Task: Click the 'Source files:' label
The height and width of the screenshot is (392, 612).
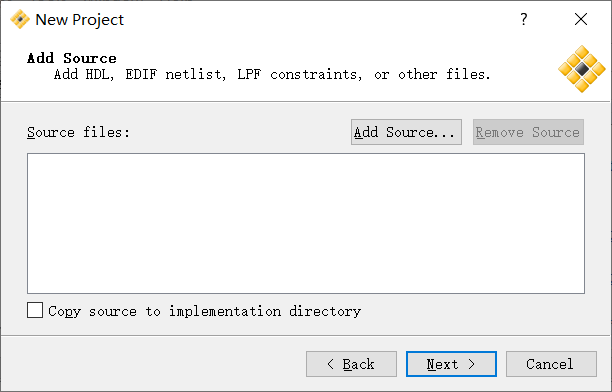Action: tap(78, 132)
